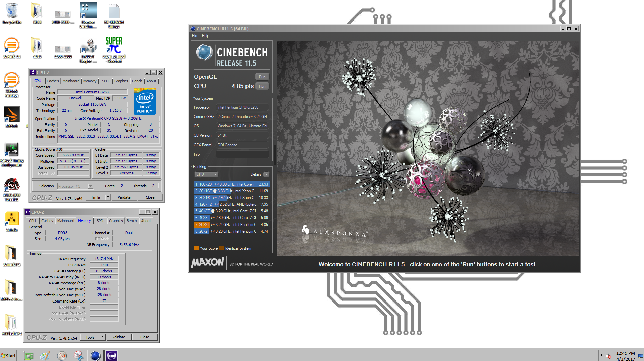
Task: Expand ranking Details arrow in Cinebench
Action: (x=266, y=174)
